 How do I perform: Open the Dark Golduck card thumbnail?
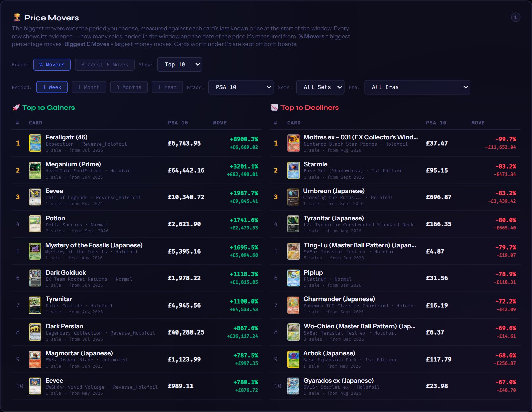(x=35, y=278)
